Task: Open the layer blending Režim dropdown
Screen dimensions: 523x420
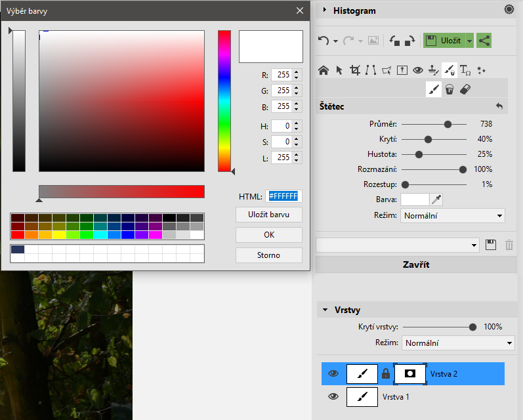Action: 457,343
